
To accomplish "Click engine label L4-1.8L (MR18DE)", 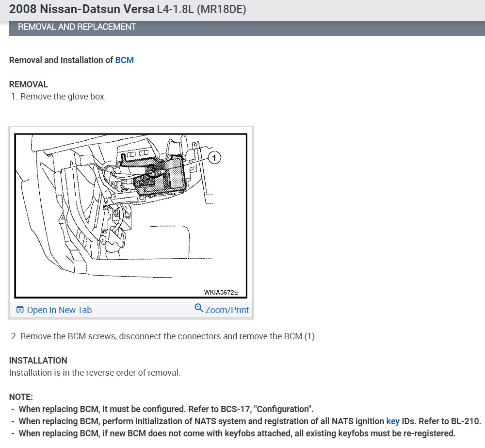I will (x=202, y=9).
